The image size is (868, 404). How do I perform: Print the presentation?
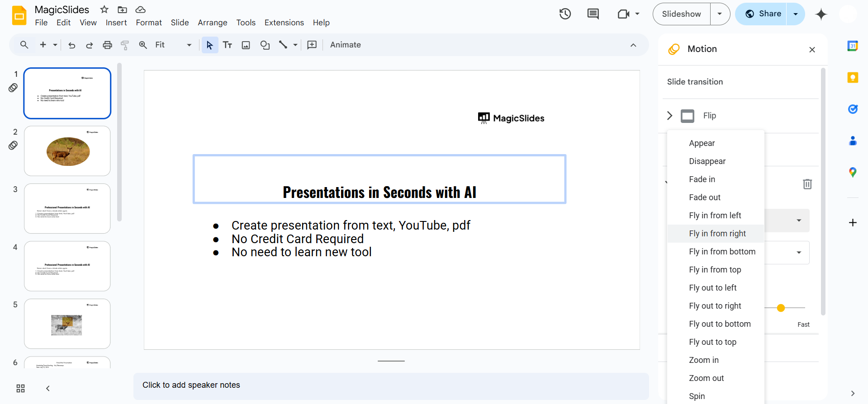point(107,45)
